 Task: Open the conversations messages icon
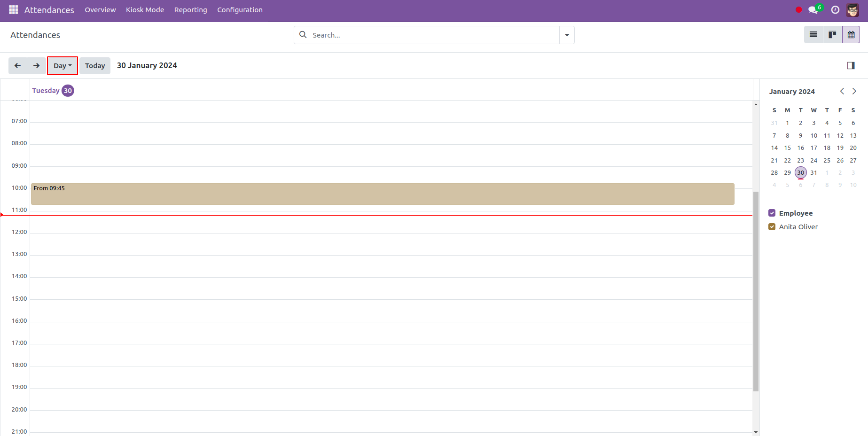point(813,10)
